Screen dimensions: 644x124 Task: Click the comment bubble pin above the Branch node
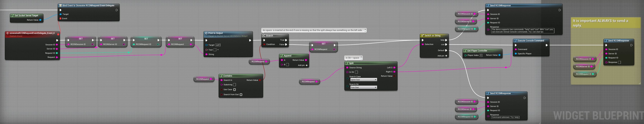tap(365, 30)
